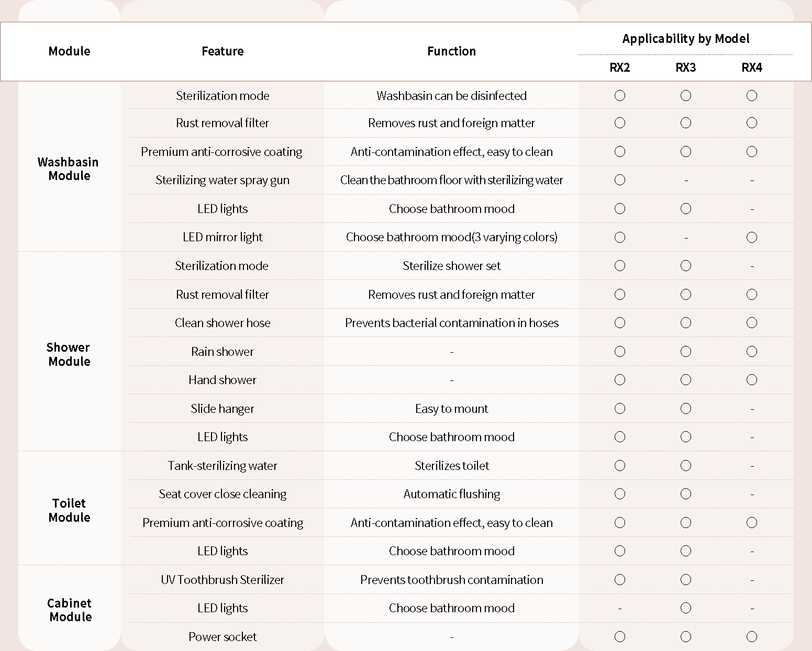812x651 pixels.
Task: Select the Washbasin Module label
Action: point(69,169)
